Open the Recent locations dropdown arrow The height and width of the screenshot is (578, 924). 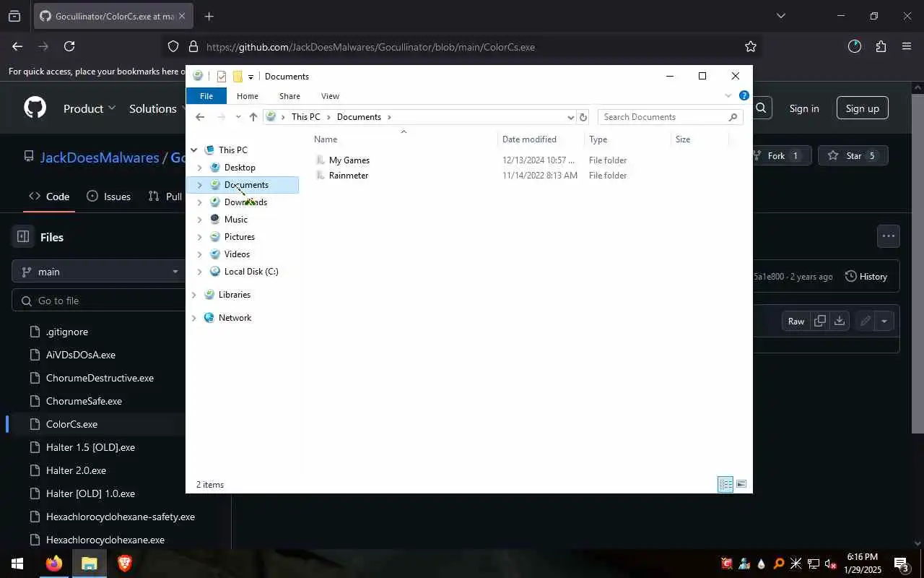click(x=238, y=117)
